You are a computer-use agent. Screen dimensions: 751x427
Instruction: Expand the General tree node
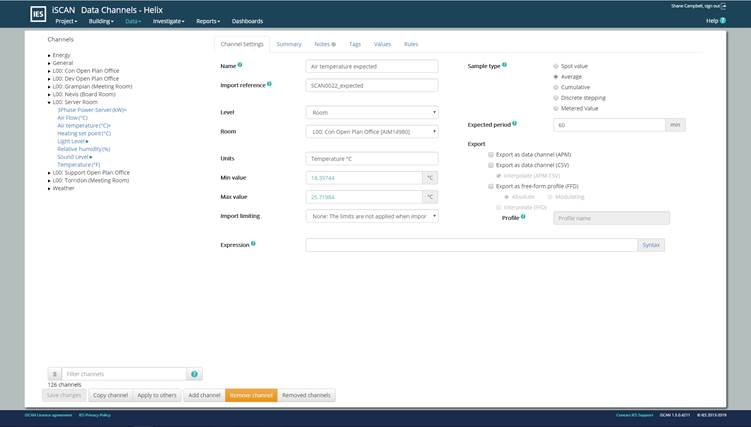[x=49, y=63]
